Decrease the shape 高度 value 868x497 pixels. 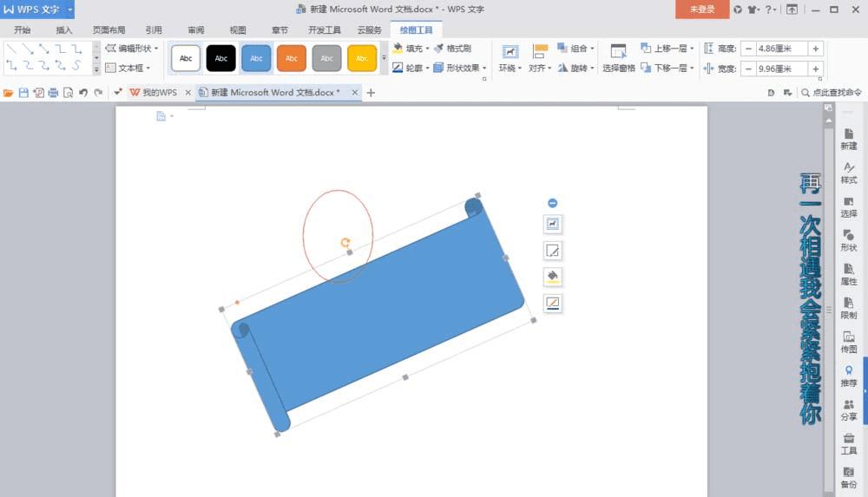[x=748, y=49]
